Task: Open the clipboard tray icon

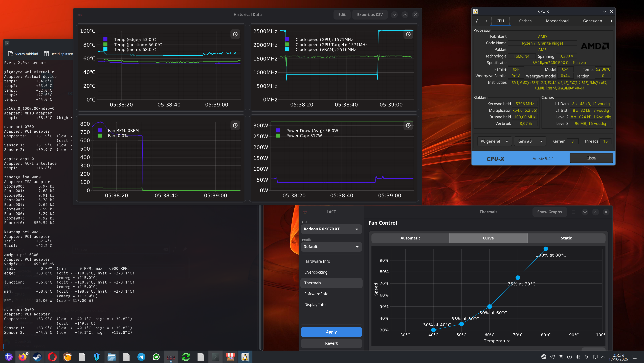Action: point(561,357)
